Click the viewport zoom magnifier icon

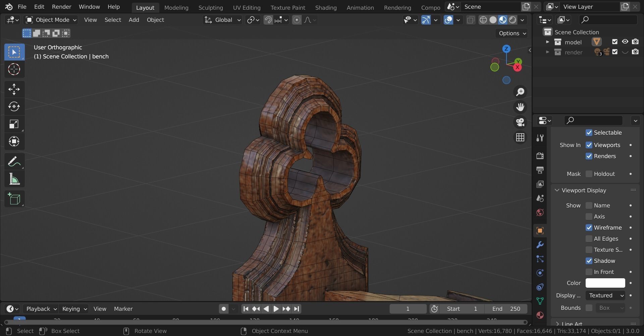(x=520, y=92)
